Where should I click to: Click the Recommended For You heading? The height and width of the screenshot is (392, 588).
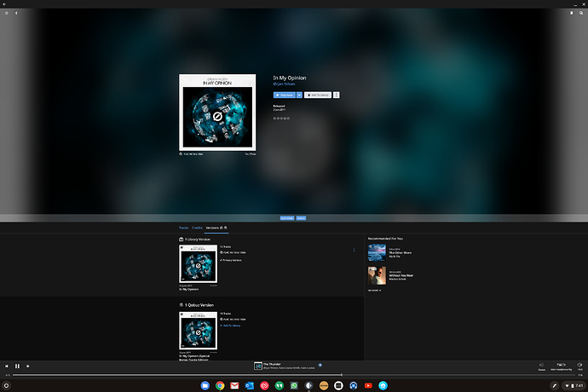(x=385, y=239)
